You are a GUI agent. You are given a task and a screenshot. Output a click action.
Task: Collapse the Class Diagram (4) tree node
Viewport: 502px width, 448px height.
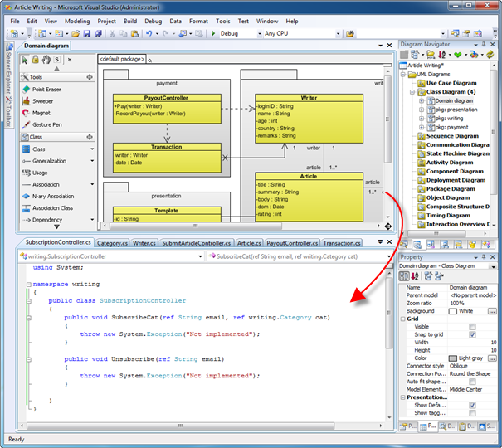(x=412, y=92)
